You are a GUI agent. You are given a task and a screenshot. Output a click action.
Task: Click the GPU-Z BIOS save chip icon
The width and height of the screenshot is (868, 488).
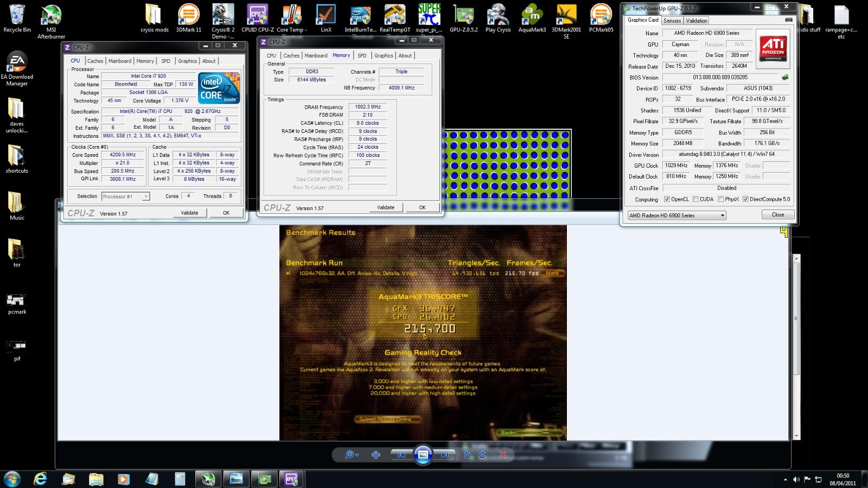pos(784,77)
